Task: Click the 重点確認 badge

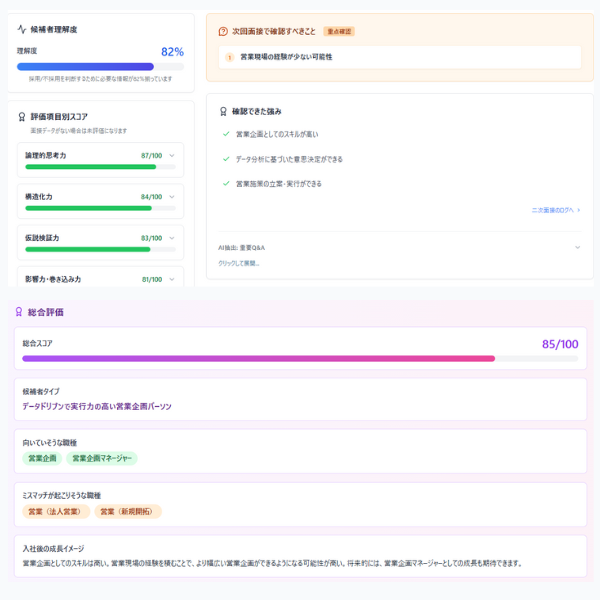Action: [339, 31]
